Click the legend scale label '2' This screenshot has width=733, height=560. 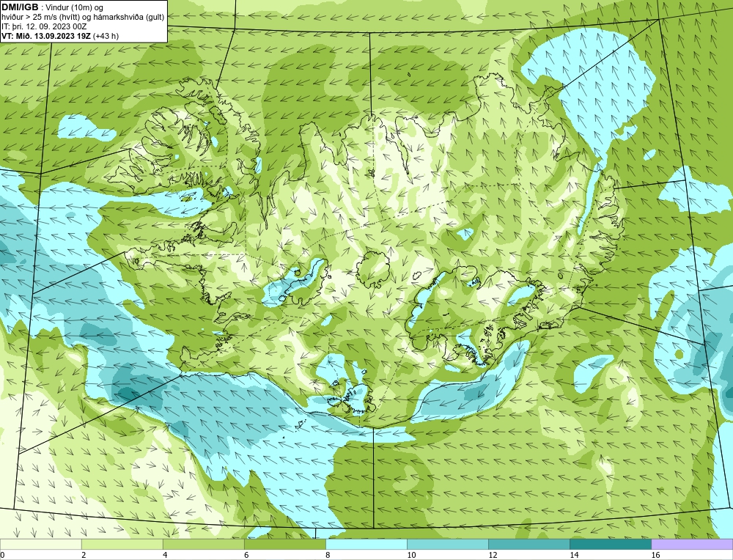[x=84, y=555]
